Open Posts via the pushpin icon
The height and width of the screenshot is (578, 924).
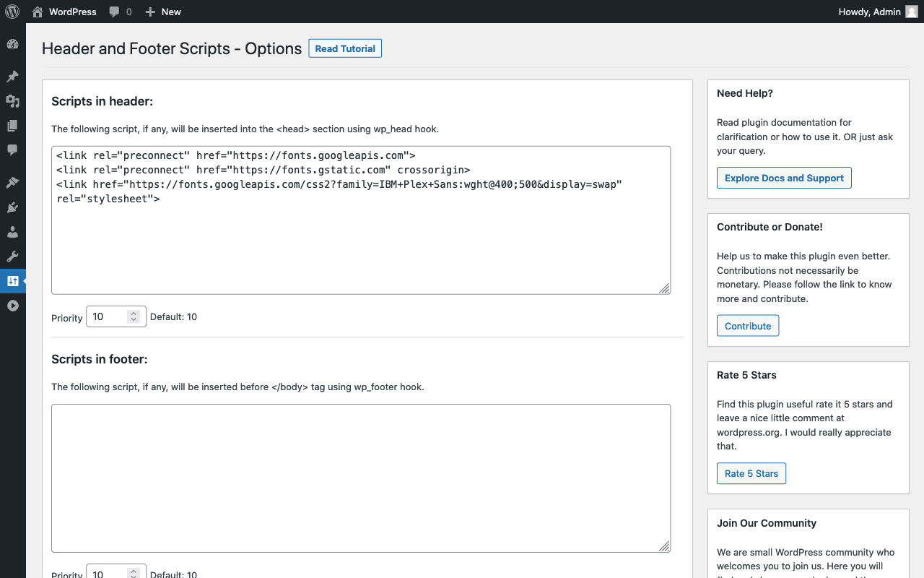pos(12,77)
